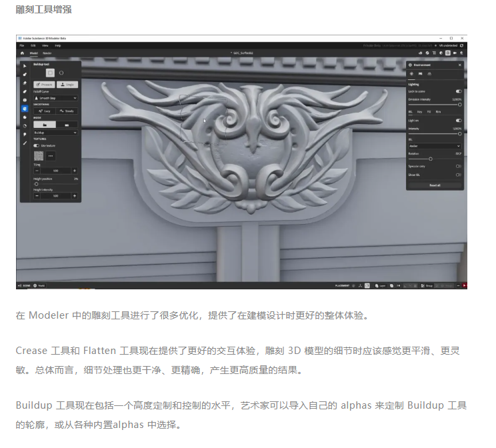Click the Height intensity value field

pos(56,196)
